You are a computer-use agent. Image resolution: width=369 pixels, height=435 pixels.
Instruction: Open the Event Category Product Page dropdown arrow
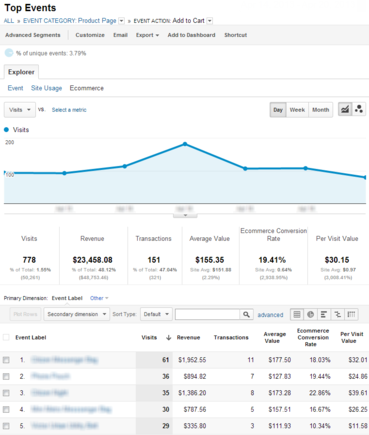click(121, 21)
